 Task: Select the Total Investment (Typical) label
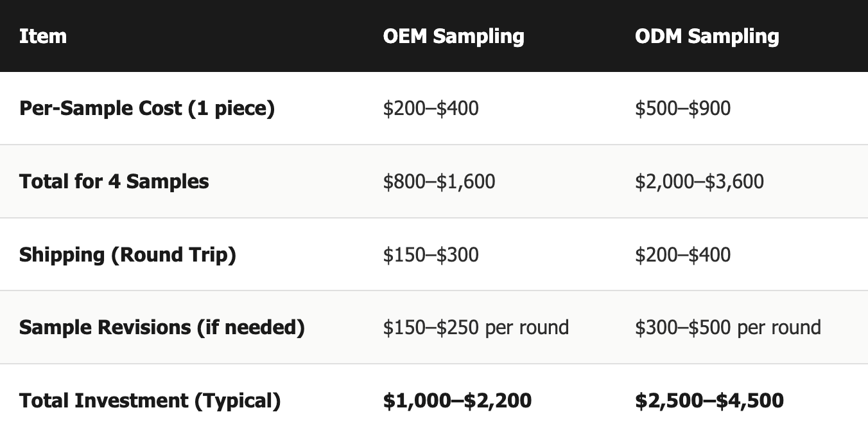[150, 401]
